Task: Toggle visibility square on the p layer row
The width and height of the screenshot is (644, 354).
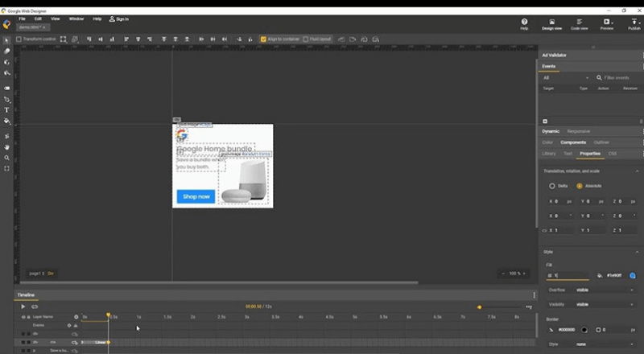Action: pyautogui.click(x=23, y=351)
